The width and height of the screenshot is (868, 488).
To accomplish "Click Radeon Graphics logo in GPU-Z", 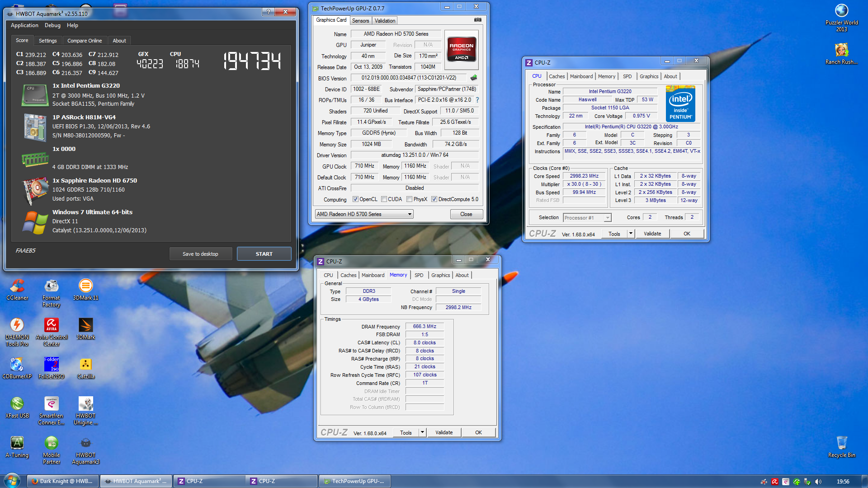I will [461, 49].
